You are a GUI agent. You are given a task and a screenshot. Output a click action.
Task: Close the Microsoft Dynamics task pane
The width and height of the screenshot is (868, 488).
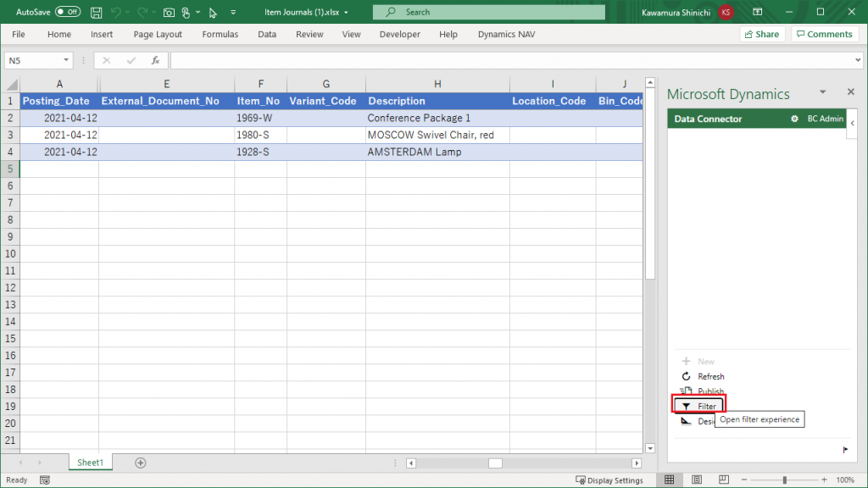coord(851,91)
